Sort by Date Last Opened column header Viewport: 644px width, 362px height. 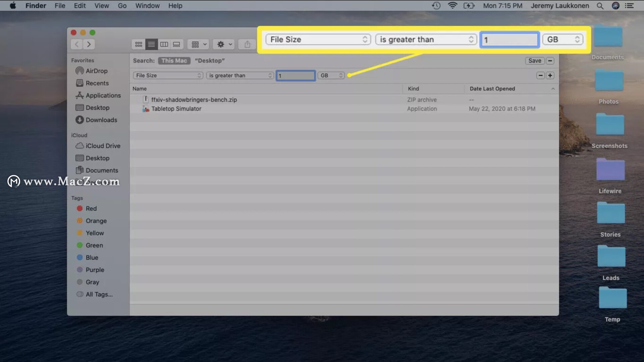[x=512, y=88]
